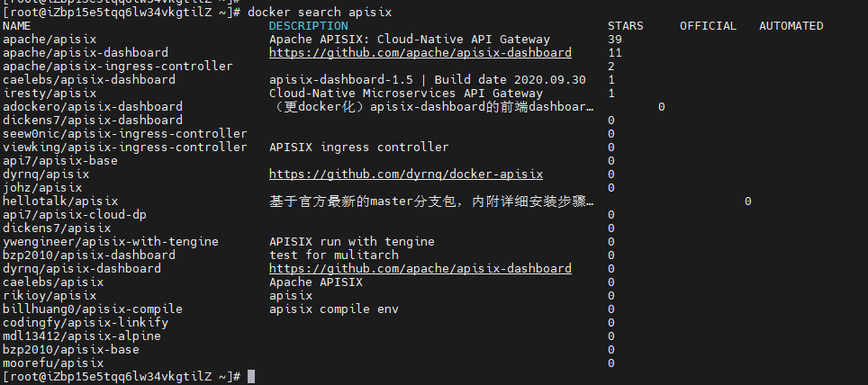Click the apache/apisix-ingress-controller image name
This screenshot has height=385, width=868.
[117, 67]
